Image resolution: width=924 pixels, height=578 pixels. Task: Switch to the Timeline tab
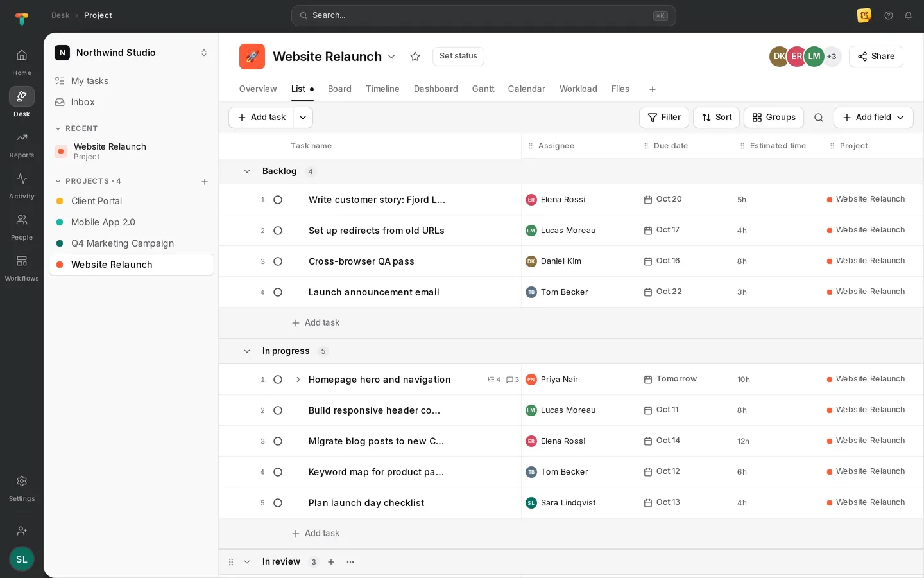382,89
